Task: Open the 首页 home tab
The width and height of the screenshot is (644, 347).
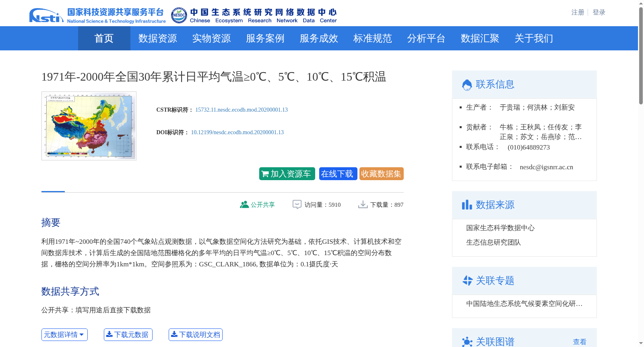Action: [x=104, y=38]
